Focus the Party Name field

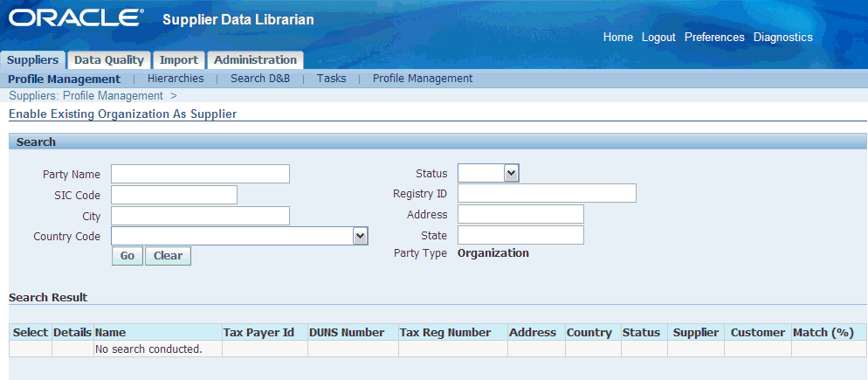click(x=200, y=174)
